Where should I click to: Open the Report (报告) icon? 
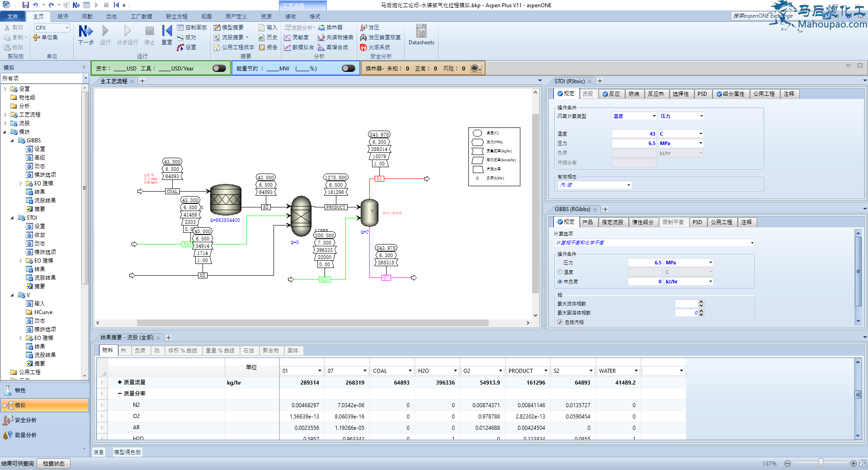268,47
